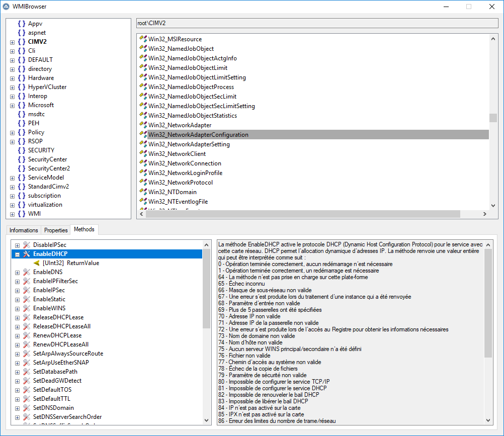
Task: Select the [UInt32] ReturnValue entry
Action: click(71, 263)
